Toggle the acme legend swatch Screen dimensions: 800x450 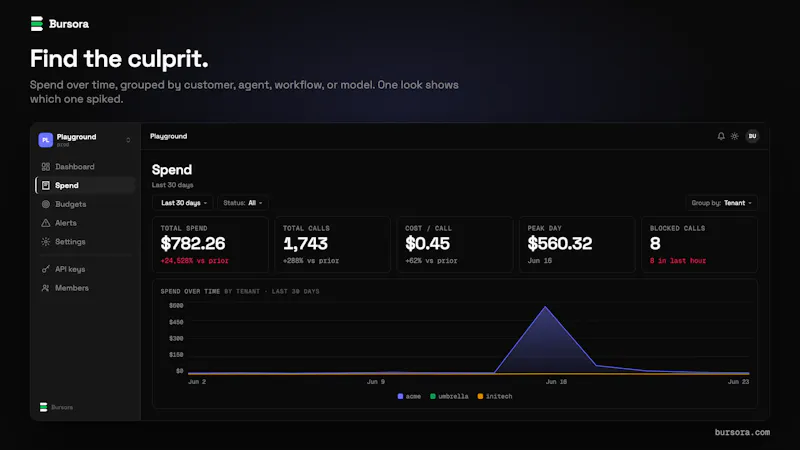coord(401,396)
